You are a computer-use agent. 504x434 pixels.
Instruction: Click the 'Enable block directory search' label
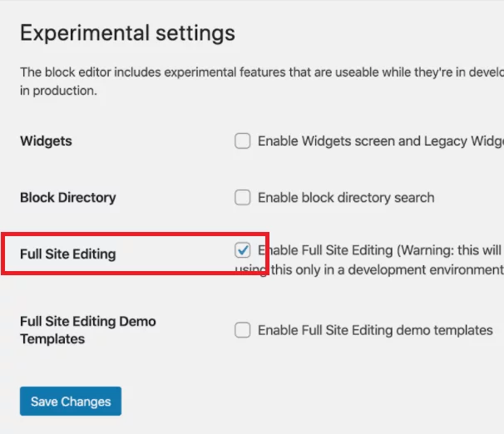tap(346, 198)
